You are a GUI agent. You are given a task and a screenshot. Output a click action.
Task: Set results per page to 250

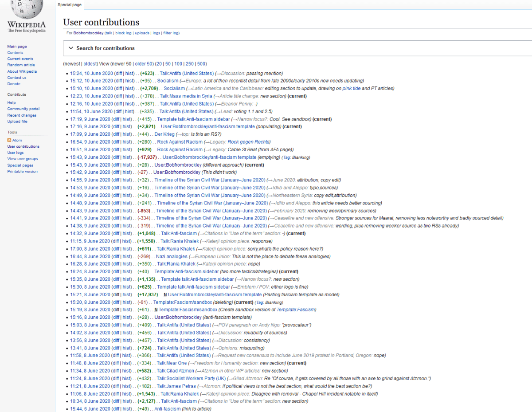[x=190, y=63]
